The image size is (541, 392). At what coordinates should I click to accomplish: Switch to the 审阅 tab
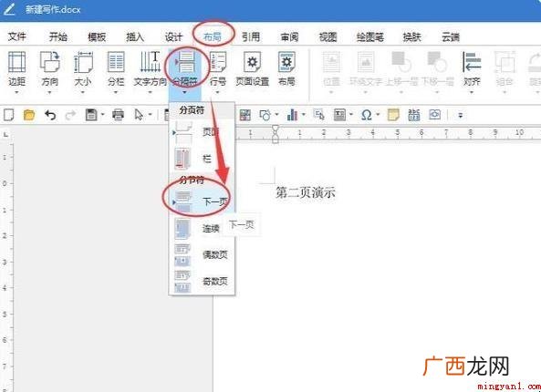point(289,36)
